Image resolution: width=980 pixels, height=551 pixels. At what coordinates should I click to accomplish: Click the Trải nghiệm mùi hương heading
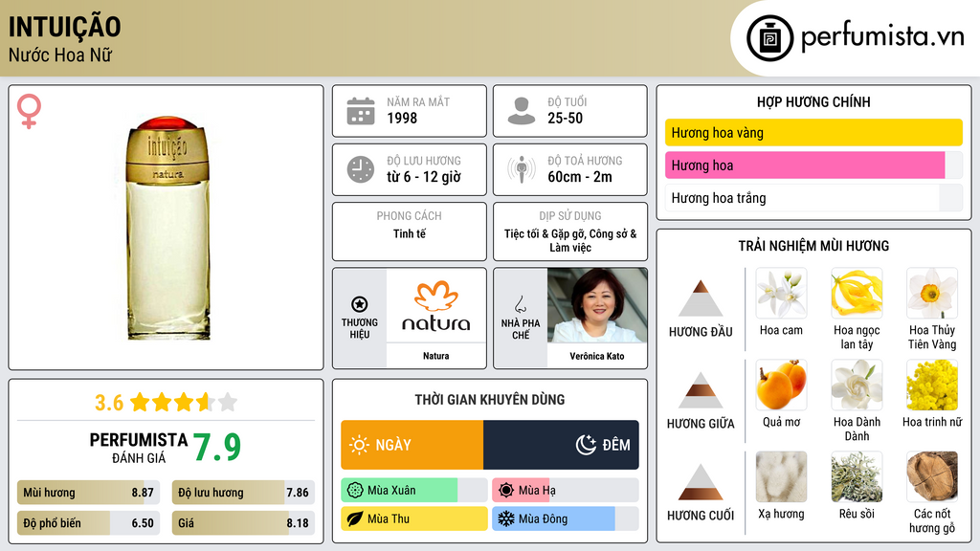[813, 246]
